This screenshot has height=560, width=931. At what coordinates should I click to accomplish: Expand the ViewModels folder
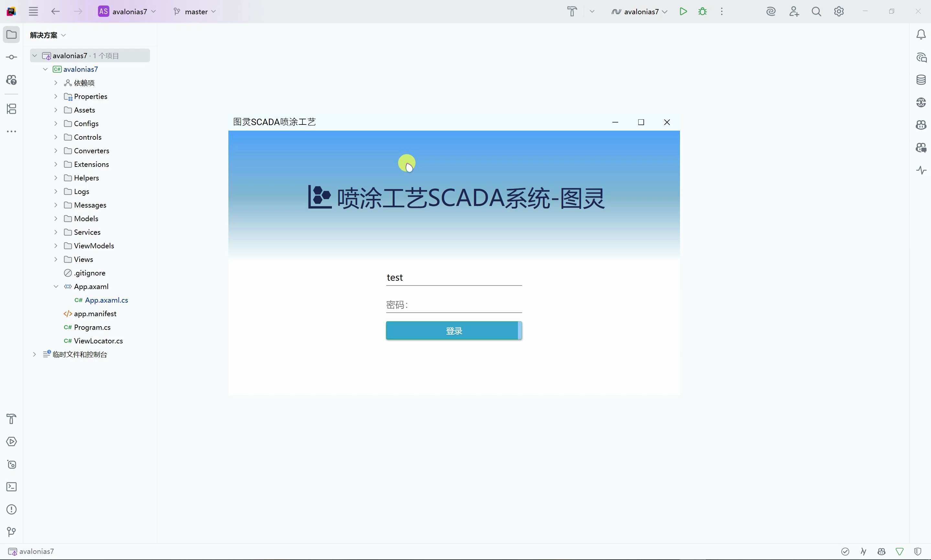56,246
